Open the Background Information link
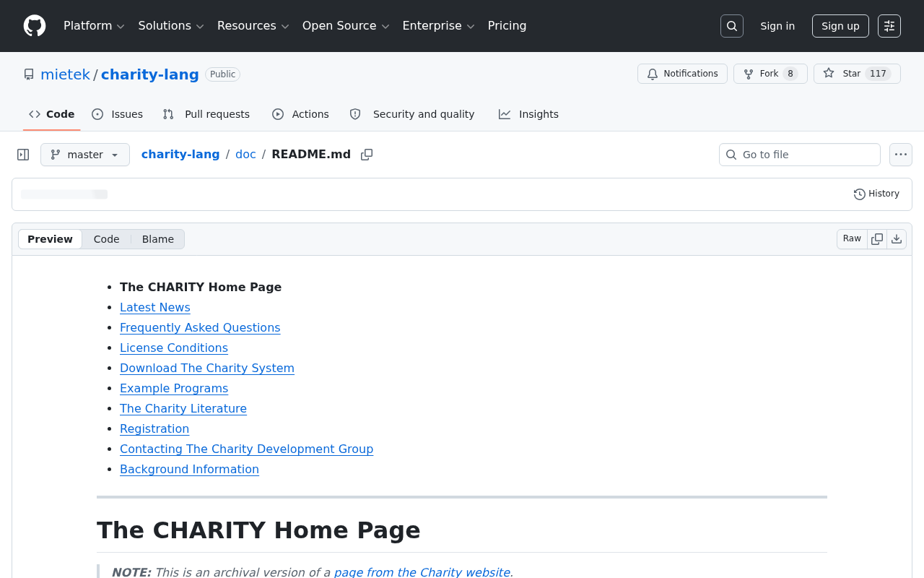 point(189,470)
